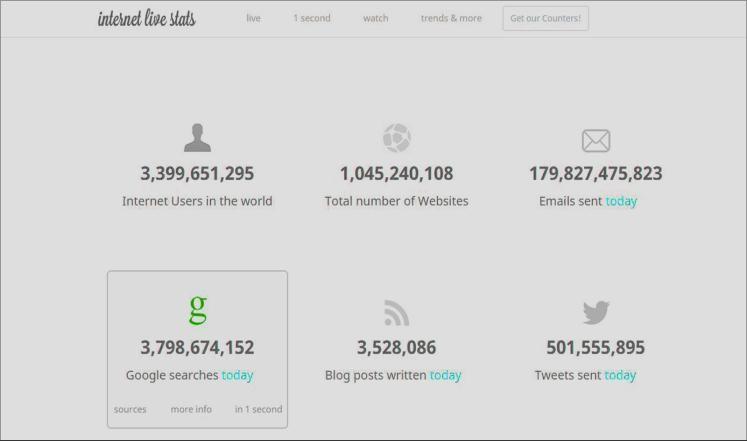Image resolution: width=747 pixels, height=441 pixels.
Task: Open the 'live' menu item
Action: [x=253, y=18]
